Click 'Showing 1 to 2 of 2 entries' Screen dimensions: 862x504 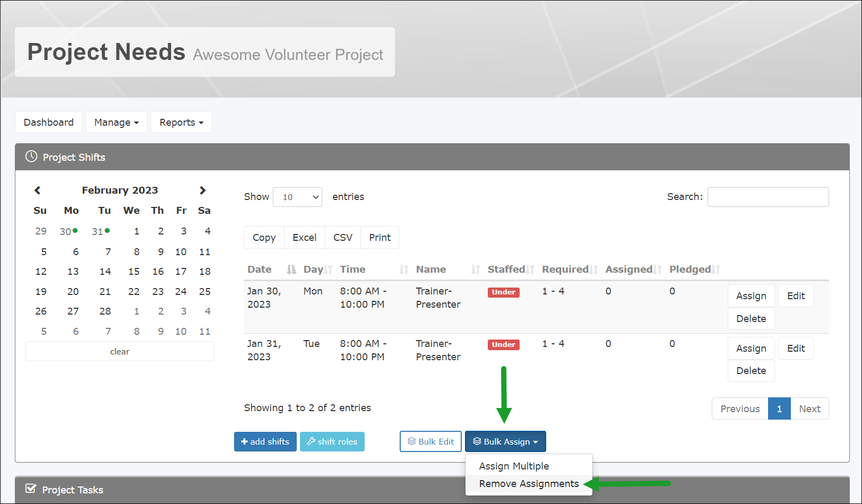(307, 408)
